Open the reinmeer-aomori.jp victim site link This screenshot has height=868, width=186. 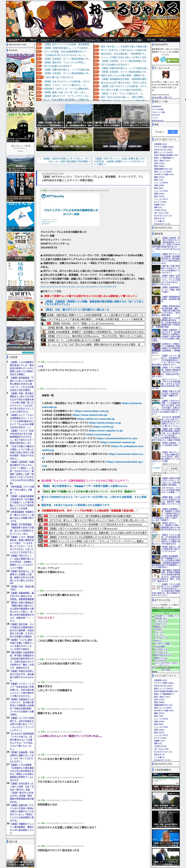(x=118, y=442)
